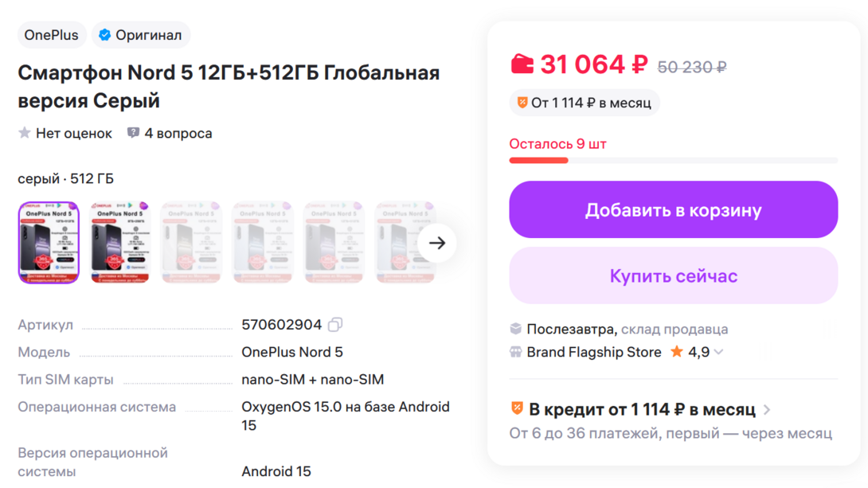This screenshot has height=488, width=868.
Task: Click the store icon beside Brand Flagship Store
Action: coord(516,352)
